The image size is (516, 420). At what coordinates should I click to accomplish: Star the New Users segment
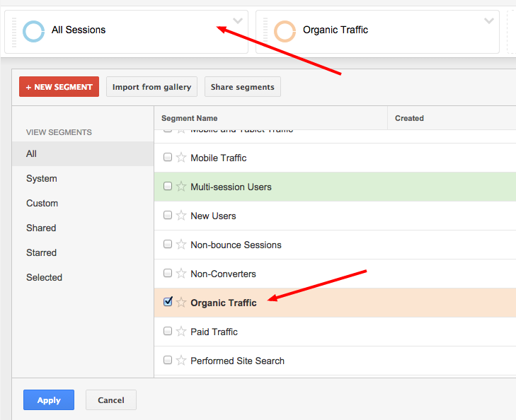181,215
